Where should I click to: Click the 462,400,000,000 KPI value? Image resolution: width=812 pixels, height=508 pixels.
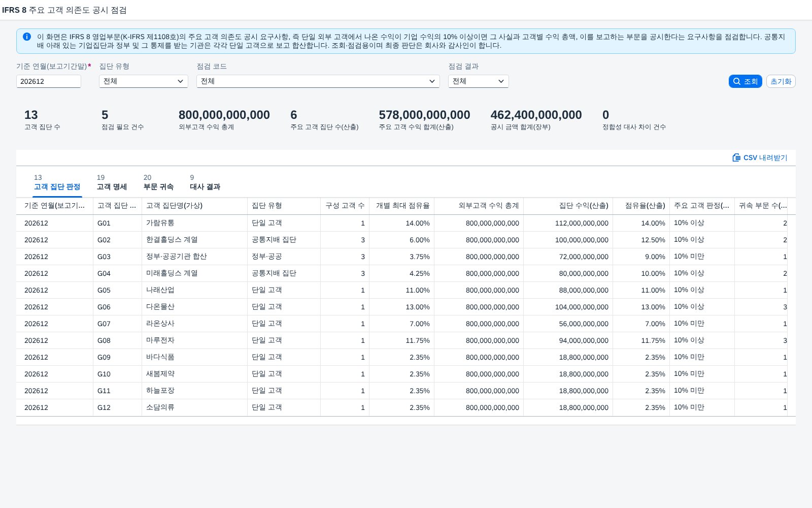point(536,115)
